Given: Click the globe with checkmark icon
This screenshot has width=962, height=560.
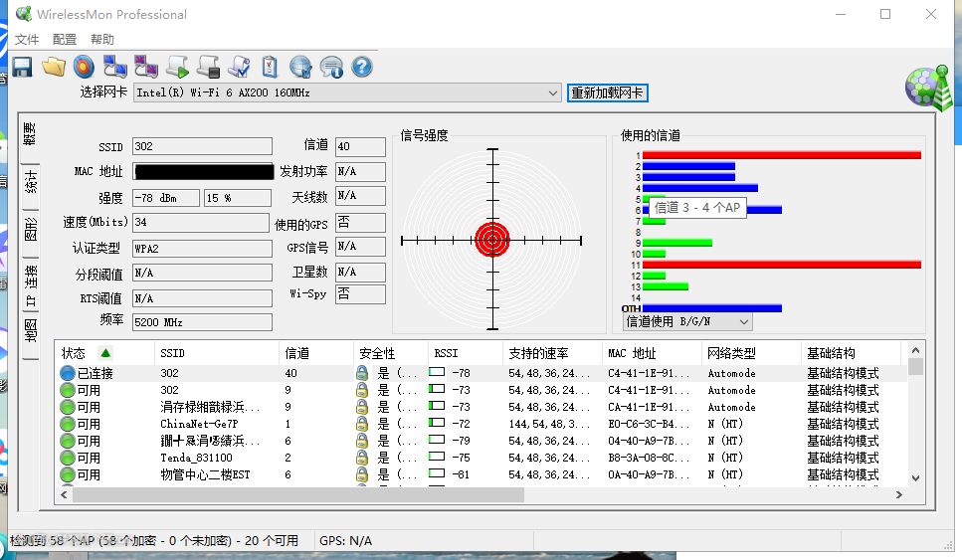Looking at the screenshot, I should pos(300,67).
